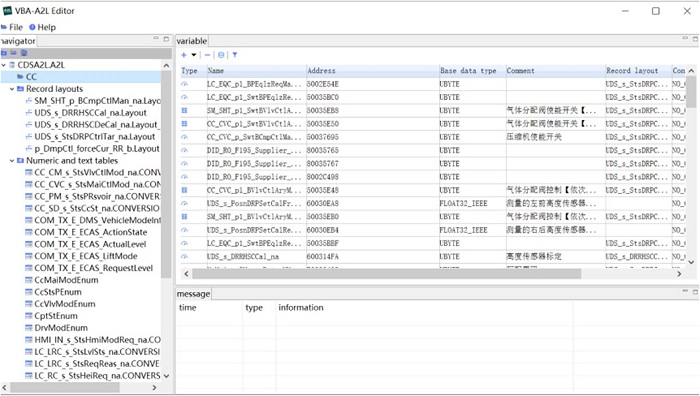Click the open folder icon in navigator toolbar
700x396 pixels.
tap(13, 53)
